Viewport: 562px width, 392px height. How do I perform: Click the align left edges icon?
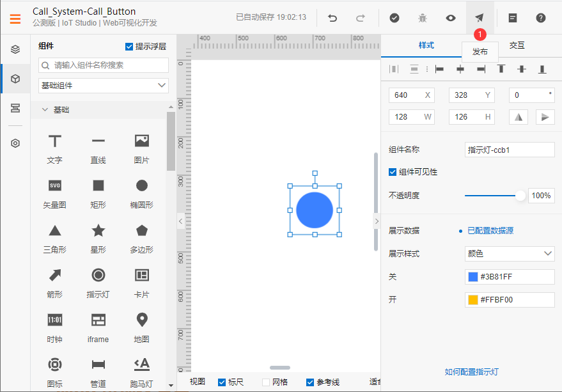pos(439,69)
